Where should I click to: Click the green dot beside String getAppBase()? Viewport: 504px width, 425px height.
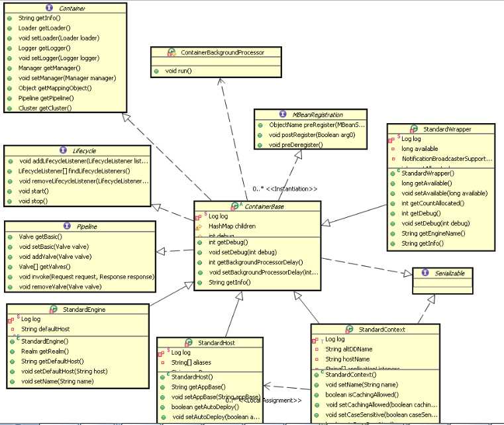[x=163, y=387]
